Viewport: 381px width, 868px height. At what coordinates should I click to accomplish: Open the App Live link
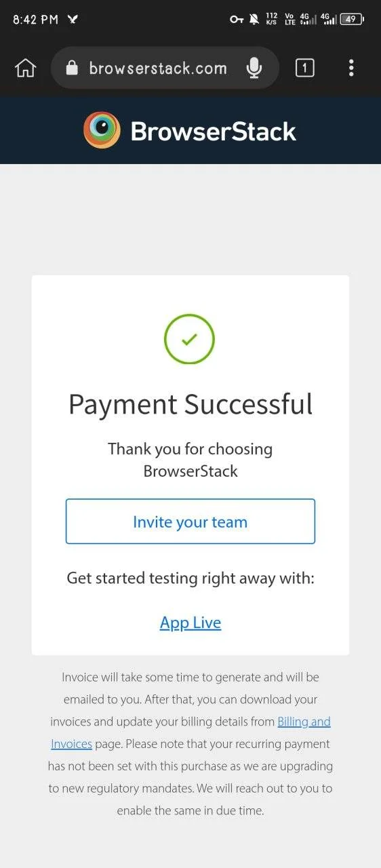(190, 623)
